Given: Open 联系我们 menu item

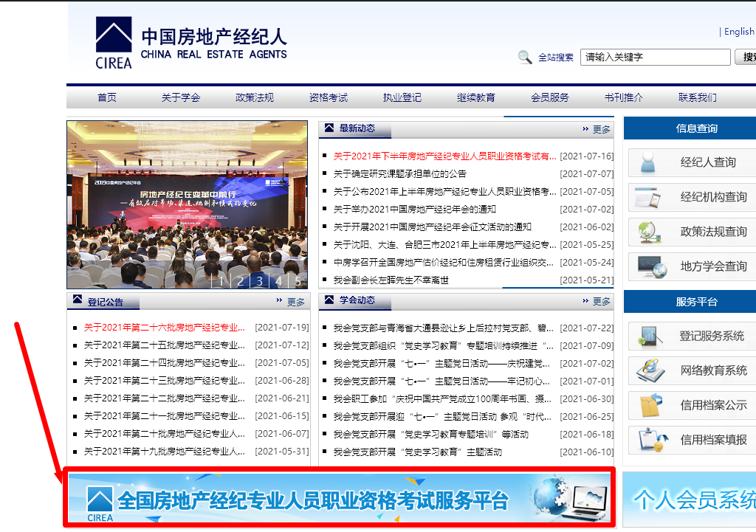Looking at the screenshot, I should 697,97.
